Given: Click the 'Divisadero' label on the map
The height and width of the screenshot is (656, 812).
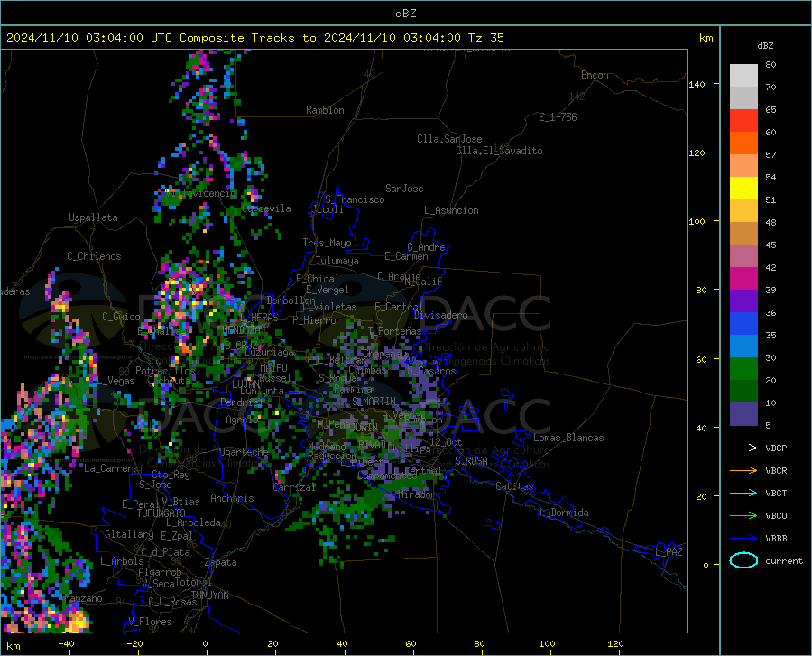Looking at the screenshot, I should click(440, 315).
